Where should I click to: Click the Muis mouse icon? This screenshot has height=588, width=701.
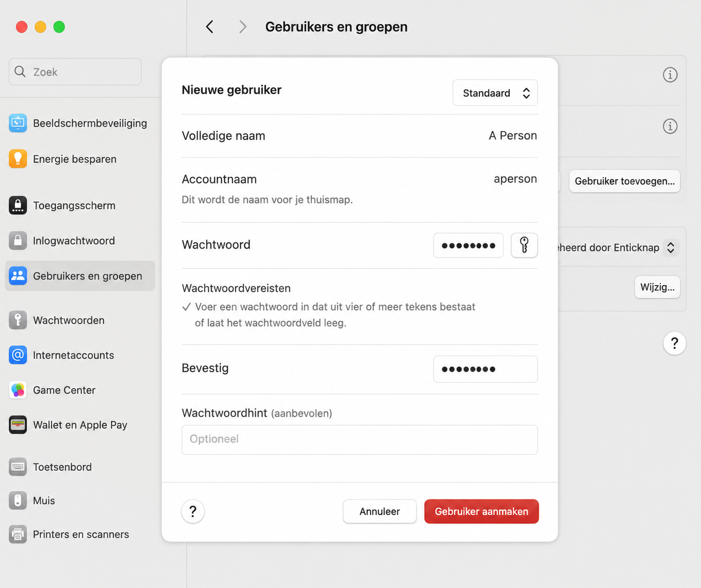pyautogui.click(x=18, y=500)
